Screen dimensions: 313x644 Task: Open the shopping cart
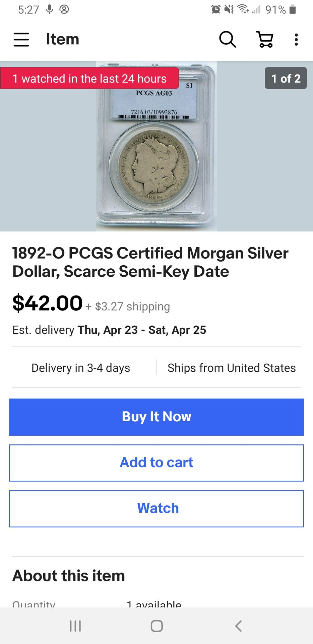pyautogui.click(x=265, y=39)
